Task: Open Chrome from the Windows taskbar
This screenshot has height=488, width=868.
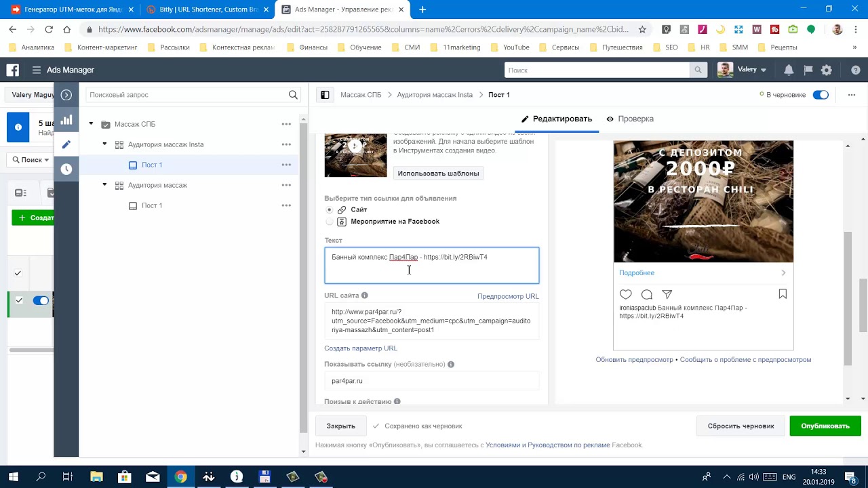Action: [x=180, y=476]
